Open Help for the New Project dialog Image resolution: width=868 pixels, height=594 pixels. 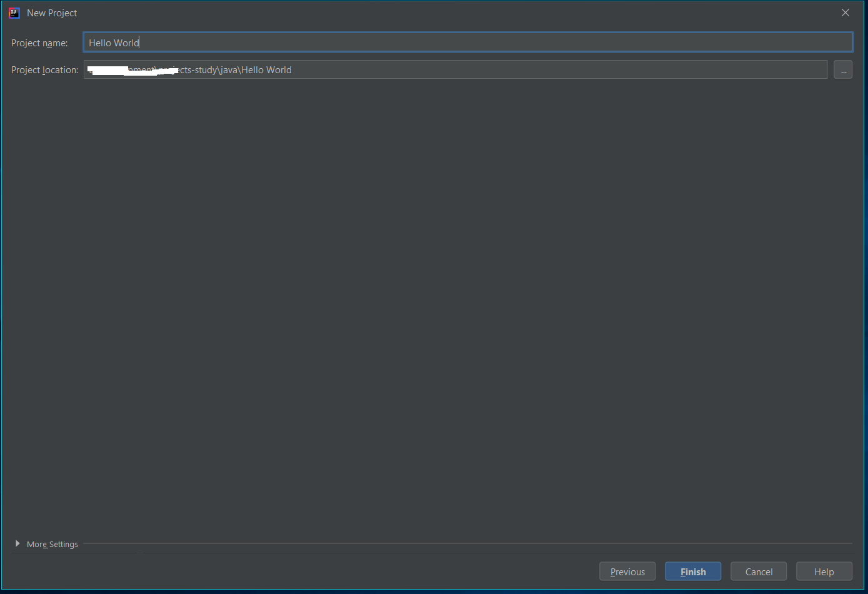pos(824,571)
